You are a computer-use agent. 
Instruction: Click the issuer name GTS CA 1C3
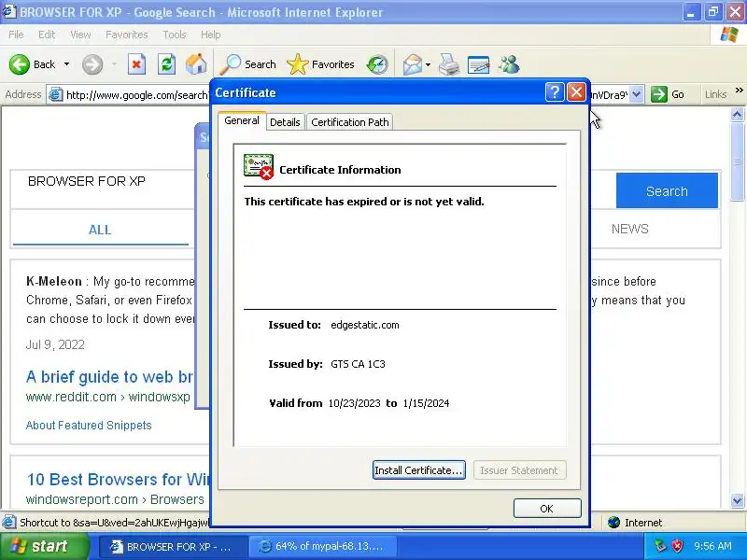pos(358,364)
